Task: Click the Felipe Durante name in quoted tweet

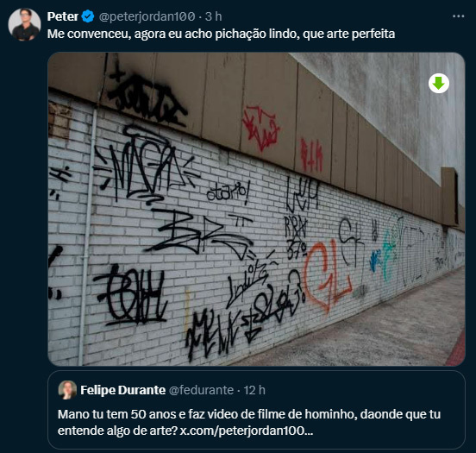Action: click(123, 390)
